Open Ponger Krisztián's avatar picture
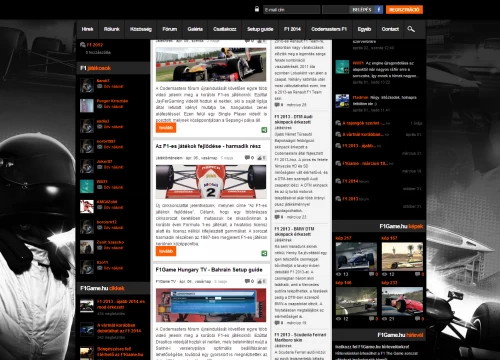This screenshot has height=360, width=500. 87,105
